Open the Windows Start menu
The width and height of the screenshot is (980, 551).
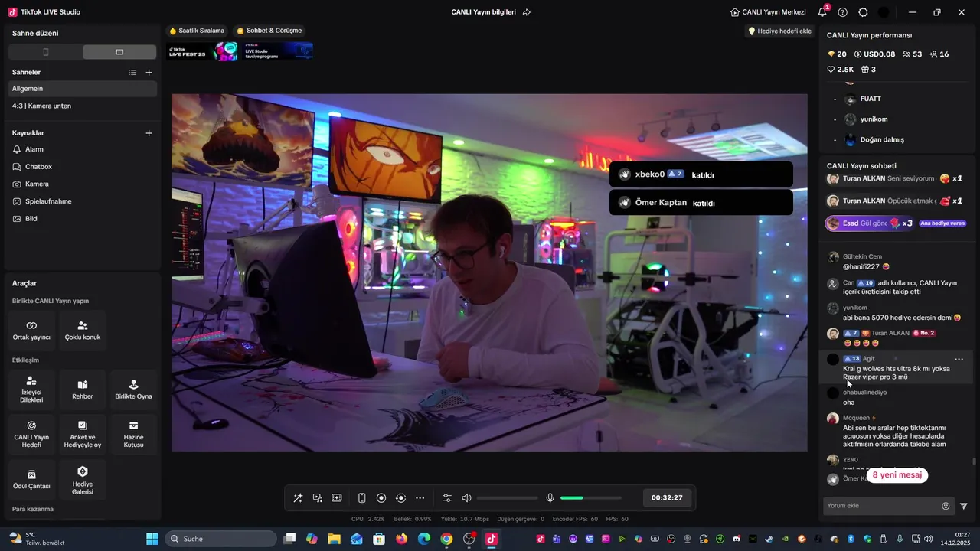(152, 539)
